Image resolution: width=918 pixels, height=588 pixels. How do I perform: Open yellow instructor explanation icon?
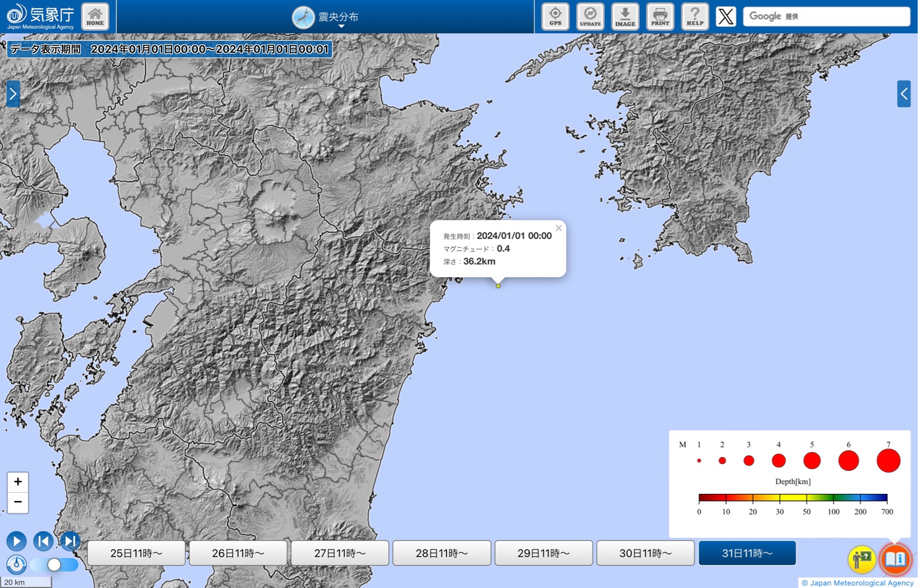[861, 559]
